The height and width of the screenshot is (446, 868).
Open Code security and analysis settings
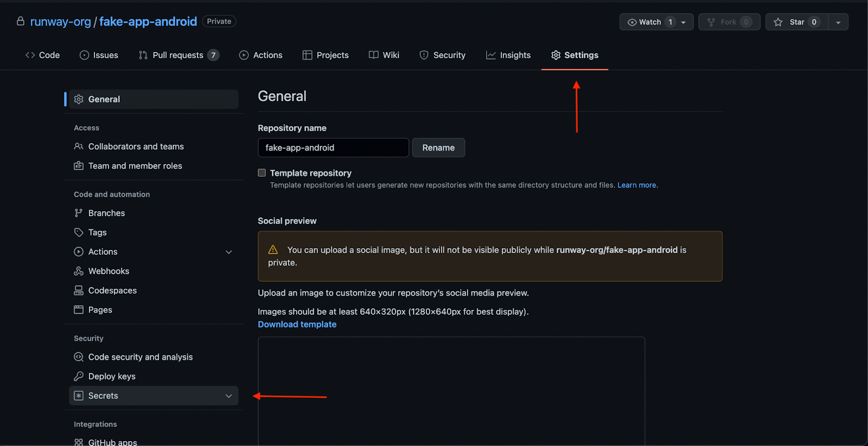[154, 357]
